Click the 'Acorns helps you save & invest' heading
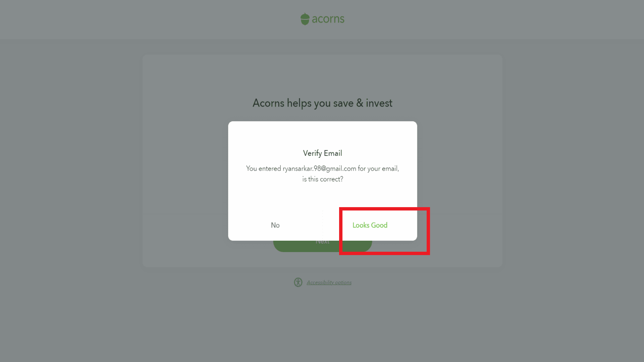Viewport: 644px width, 362px height. tap(322, 103)
